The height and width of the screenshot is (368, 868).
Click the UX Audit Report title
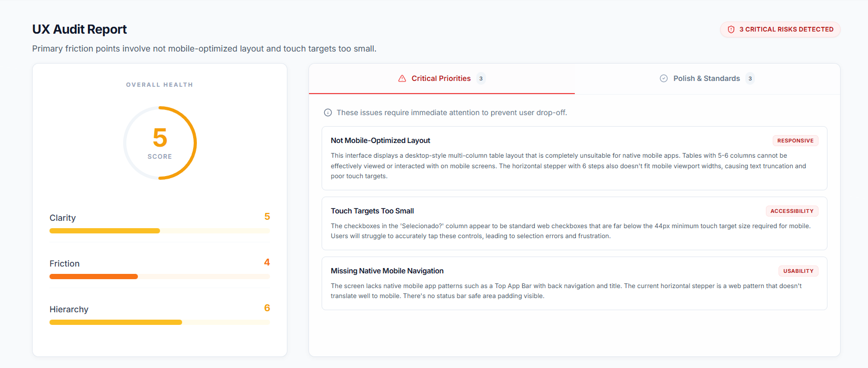79,29
